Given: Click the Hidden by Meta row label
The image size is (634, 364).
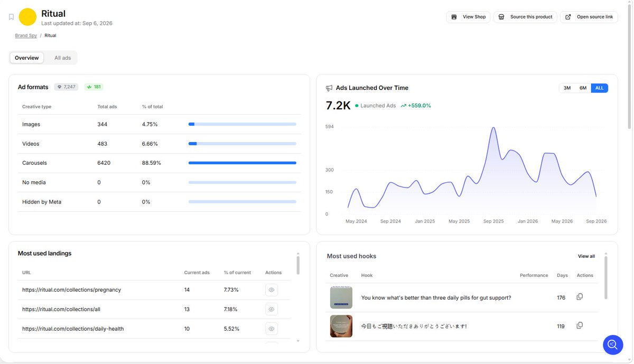Looking at the screenshot, I should [42, 202].
